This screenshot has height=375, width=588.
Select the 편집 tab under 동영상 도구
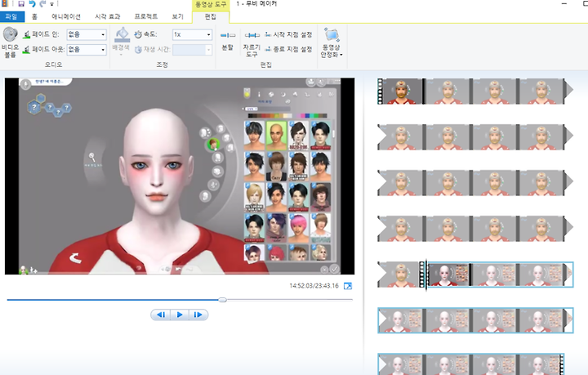[211, 16]
